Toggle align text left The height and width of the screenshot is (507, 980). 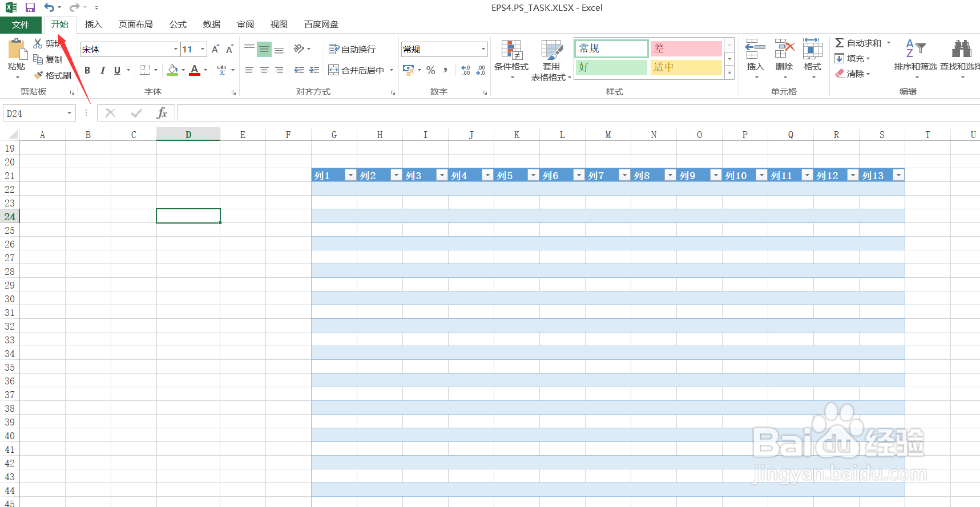[249, 70]
